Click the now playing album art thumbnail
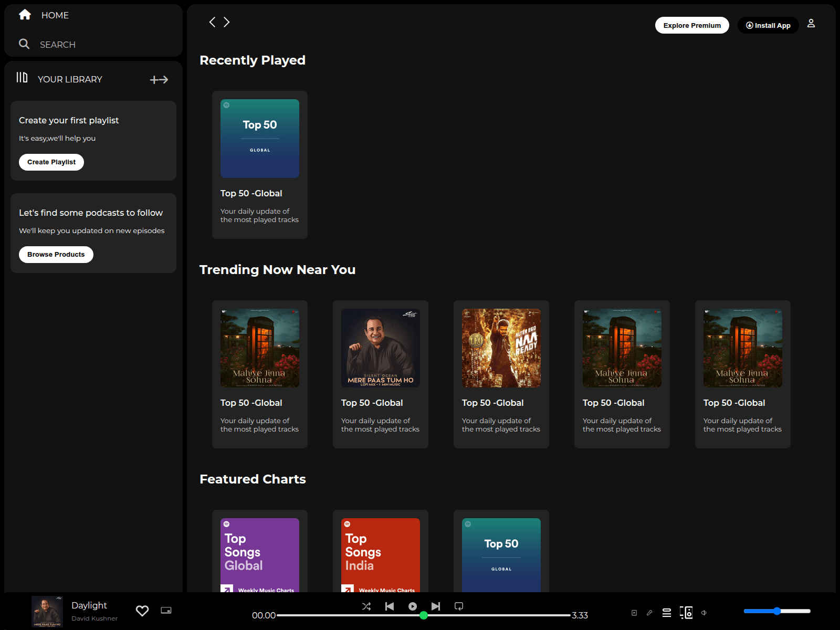 [x=47, y=612]
